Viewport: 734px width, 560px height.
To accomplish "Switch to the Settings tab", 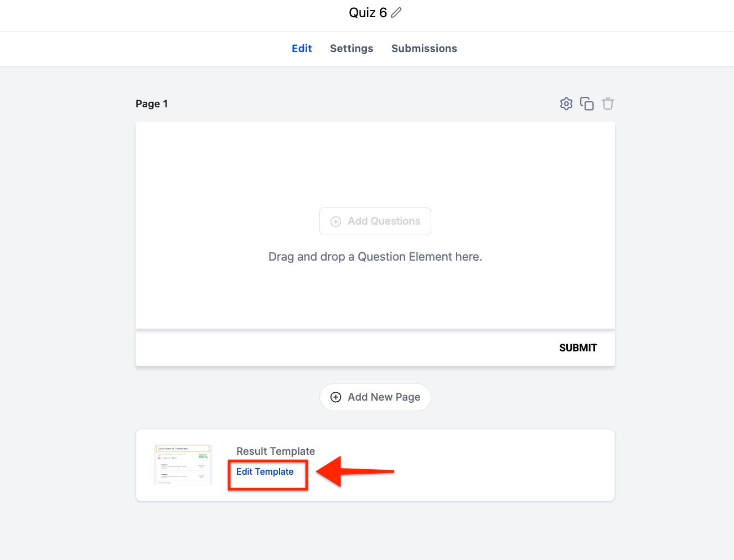I will pos(352,49).
